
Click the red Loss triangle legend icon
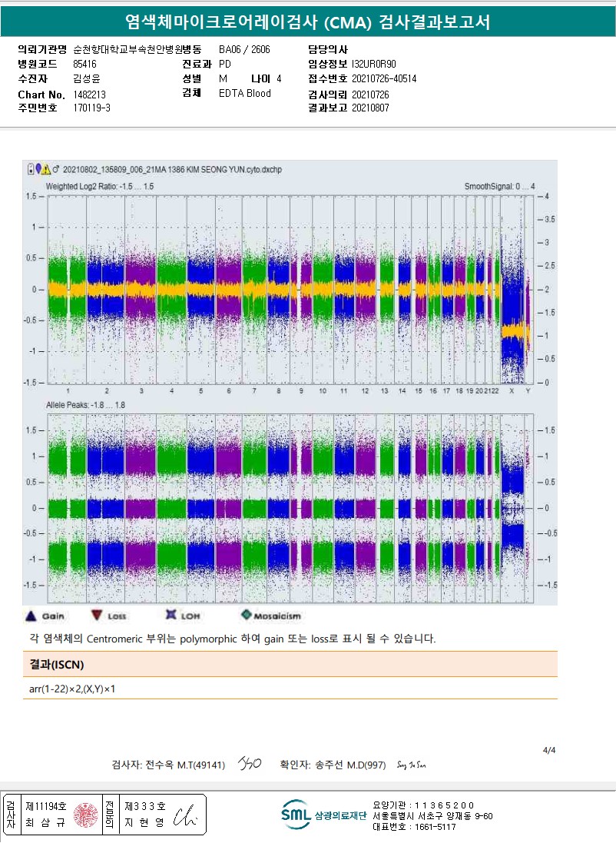click(97, 616)
